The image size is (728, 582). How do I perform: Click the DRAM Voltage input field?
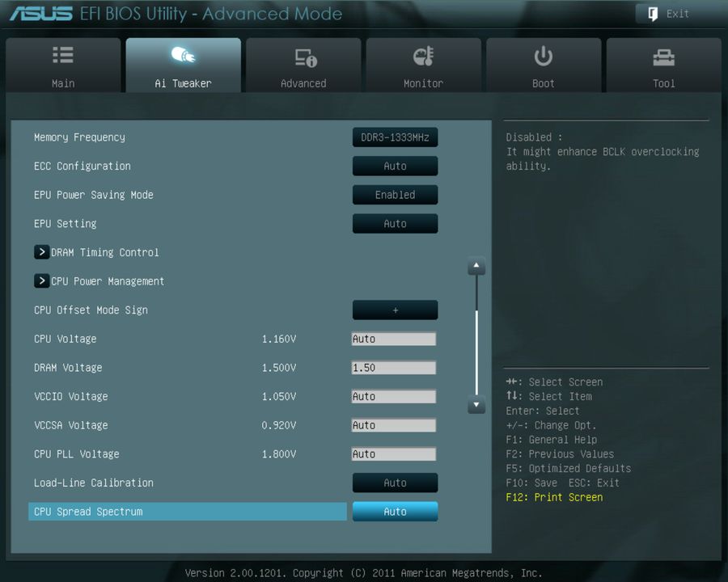click(x=394, y=368)
